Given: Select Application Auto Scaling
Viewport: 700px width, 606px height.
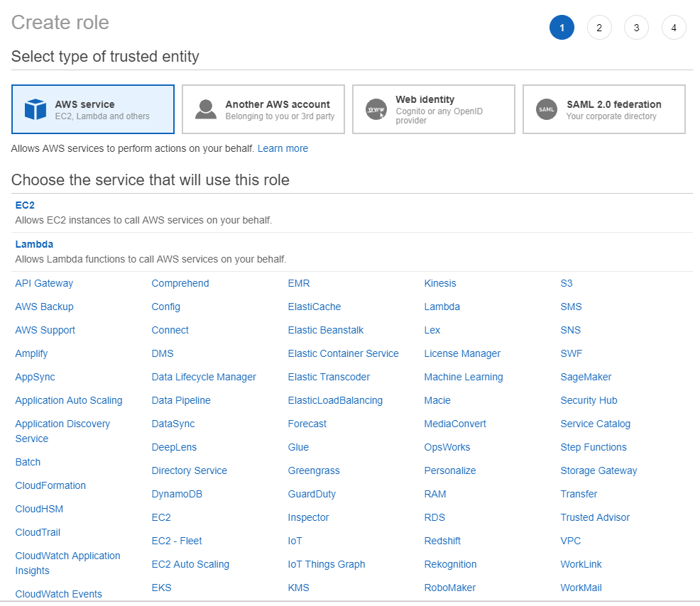Looking at the screenshot, I should coord(69,401).
